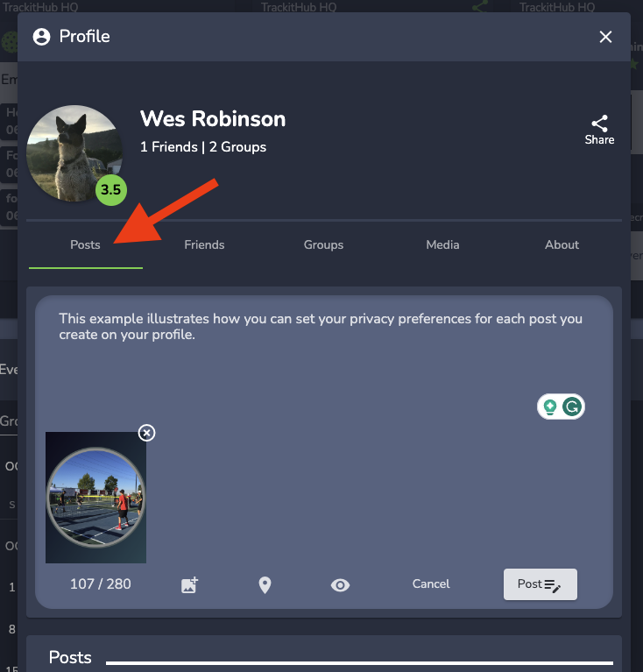Click the profile person icon in header
643x672 pixels.
pos(41,37)
